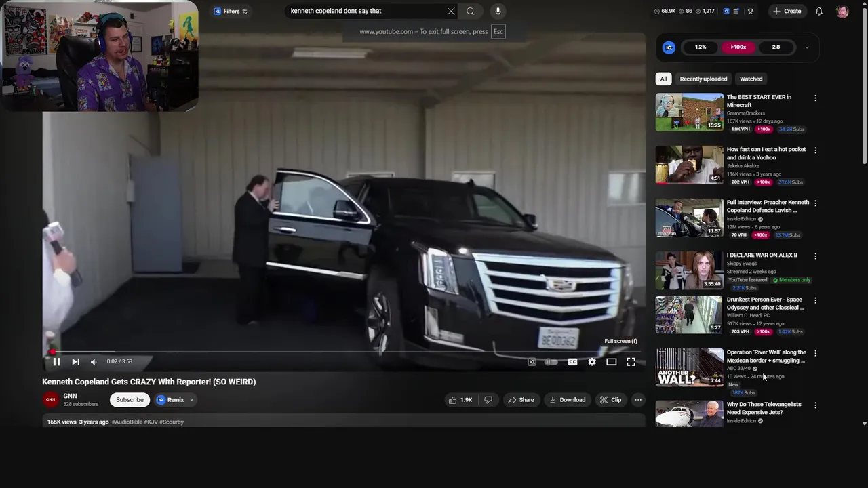This screenshot has height=488, width=868.
Task: Open options menu for Operation River Wall
Action: [815, 352]
